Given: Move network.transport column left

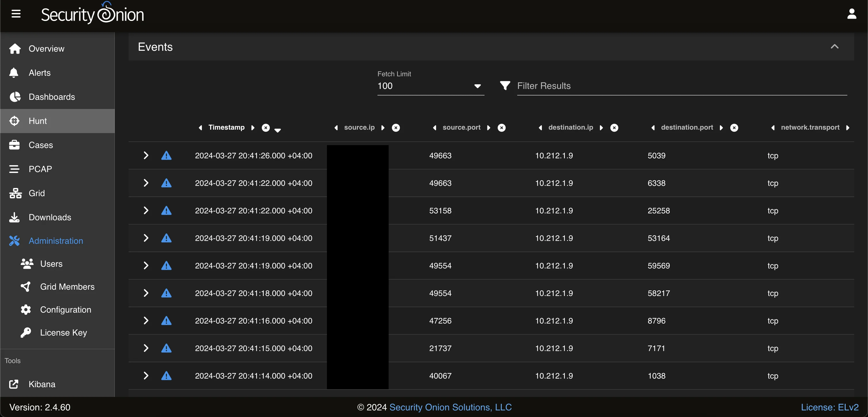Looking at the screenshot, I should [x=773, y=128].
